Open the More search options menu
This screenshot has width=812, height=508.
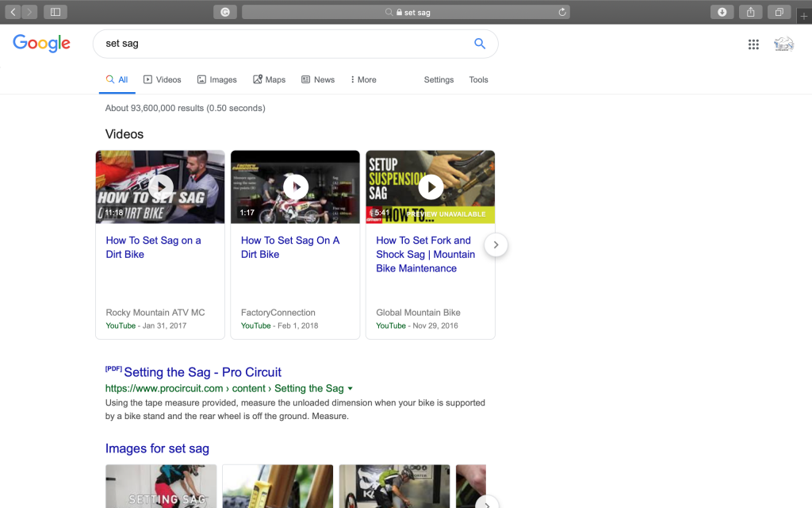coord(363,80)
